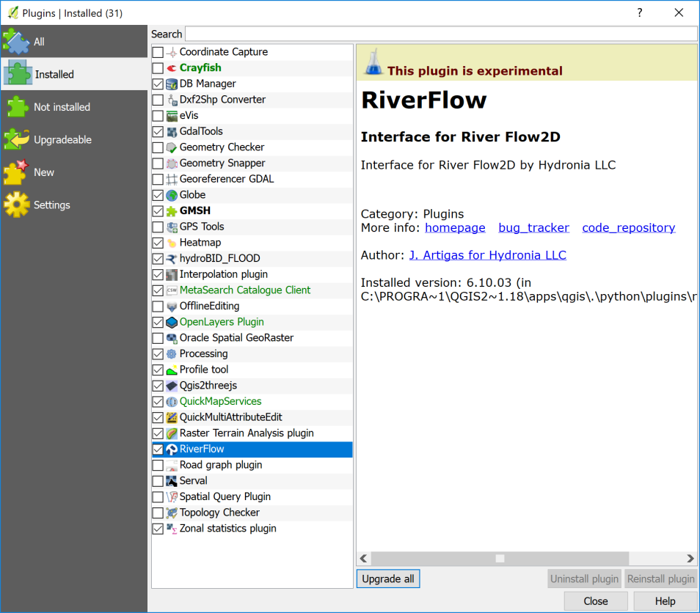This screenshot has height=613, width=700.
Task: Open the Not installed tab
Action: [62, 107]
